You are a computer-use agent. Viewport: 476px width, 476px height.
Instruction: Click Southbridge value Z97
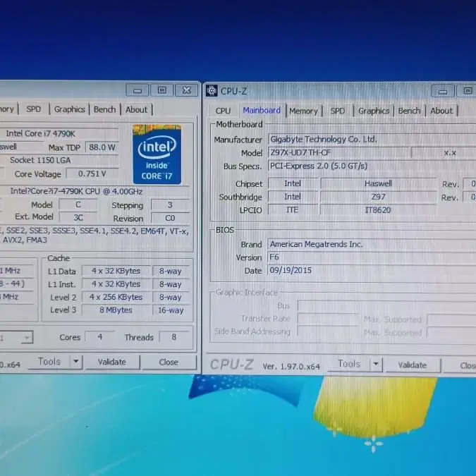(378, 197)
